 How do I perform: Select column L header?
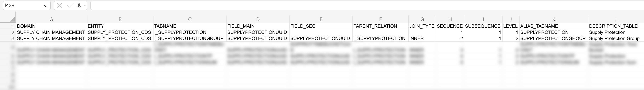coord(616,19)
